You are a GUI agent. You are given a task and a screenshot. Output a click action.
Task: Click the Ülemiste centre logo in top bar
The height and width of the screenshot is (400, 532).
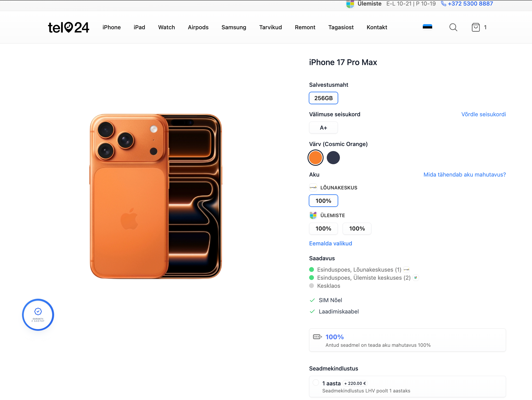click(x=350, y=4)
